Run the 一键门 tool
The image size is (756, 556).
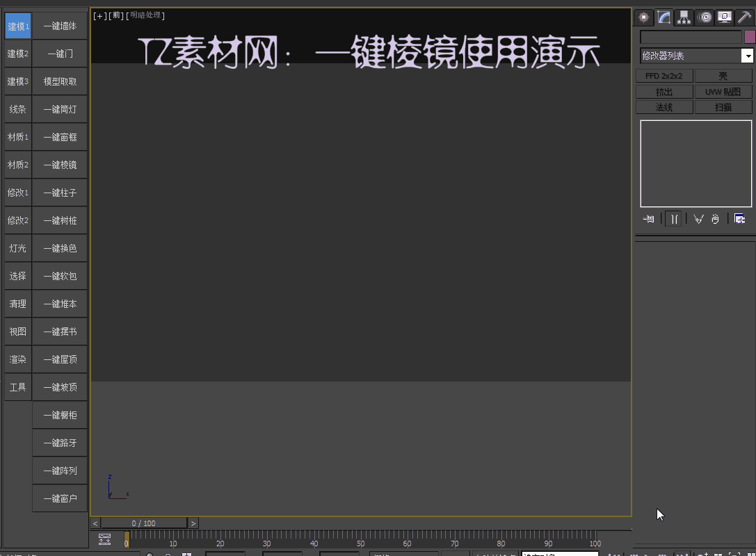[60, 54]
